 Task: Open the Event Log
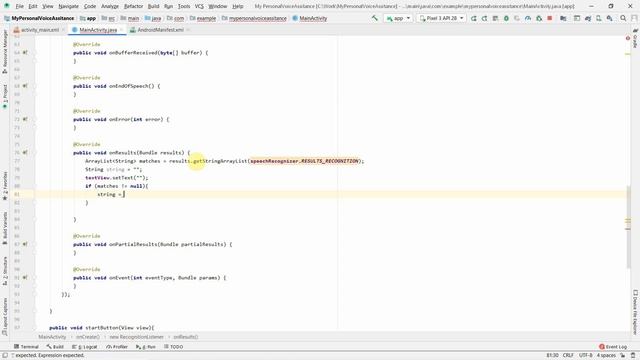pos(613,347)
